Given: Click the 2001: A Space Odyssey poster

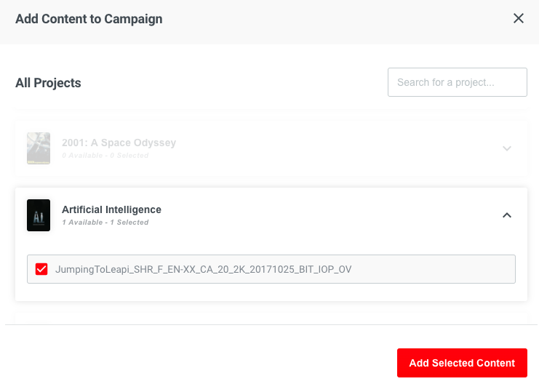Looking at the screenshot, I should point(39,148).
